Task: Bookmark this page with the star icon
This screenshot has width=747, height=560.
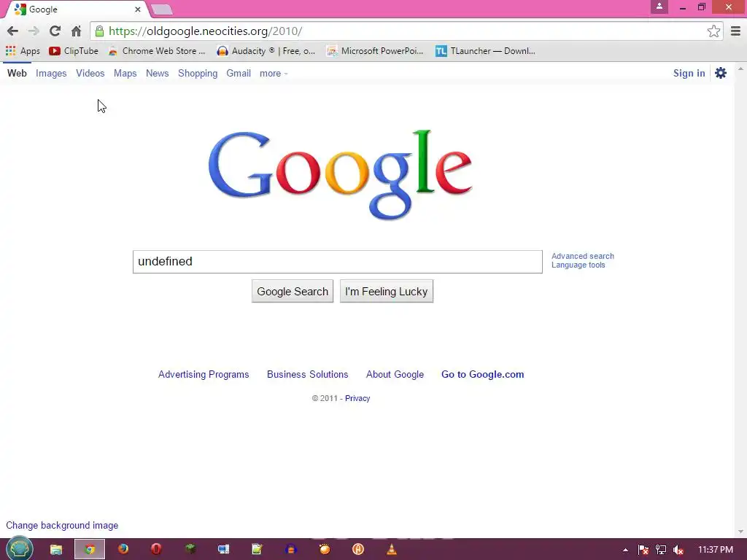Action: pos(713,31)
